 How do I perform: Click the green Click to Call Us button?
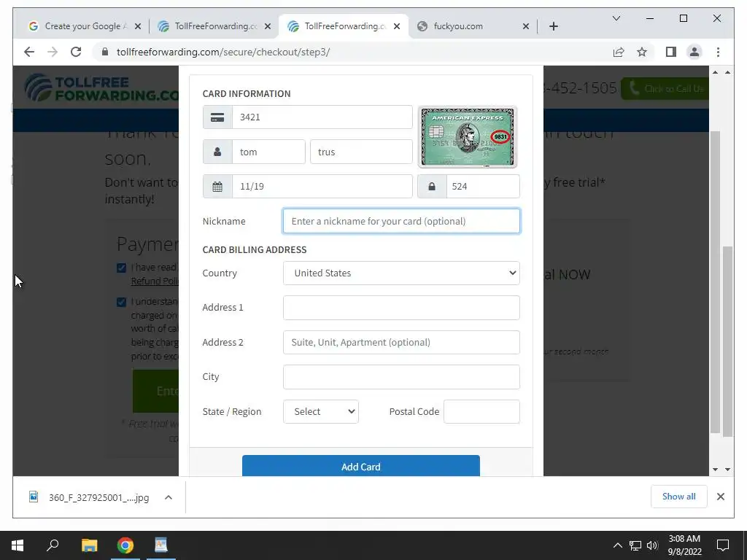coord(665,88)
